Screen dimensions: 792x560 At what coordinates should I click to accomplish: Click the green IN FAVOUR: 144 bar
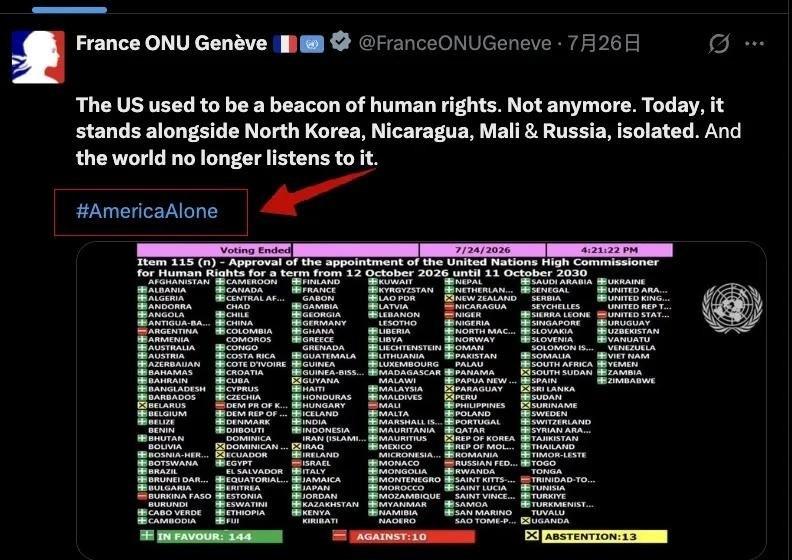[x=219, y=536]
